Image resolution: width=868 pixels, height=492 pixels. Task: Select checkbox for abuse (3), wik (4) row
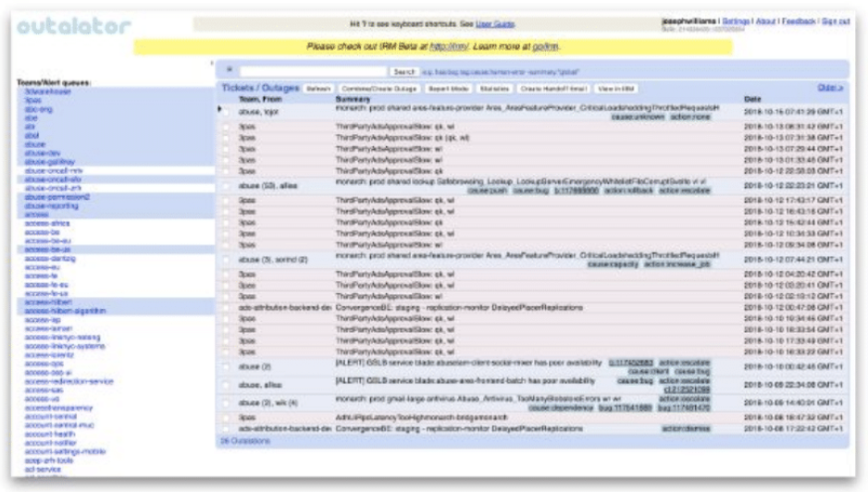click(x=225, y=403)
